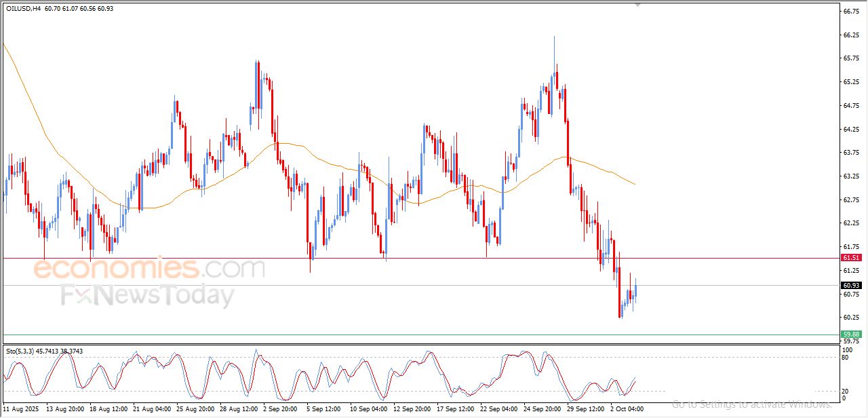Select the red 61.51 price level tag
868x418 pixels.
[850, 258]
